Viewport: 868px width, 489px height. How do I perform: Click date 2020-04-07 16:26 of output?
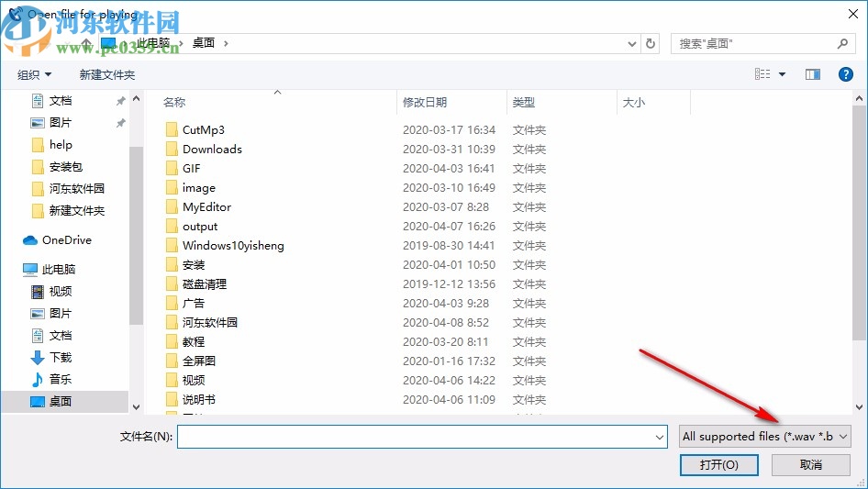coord(449,227)
